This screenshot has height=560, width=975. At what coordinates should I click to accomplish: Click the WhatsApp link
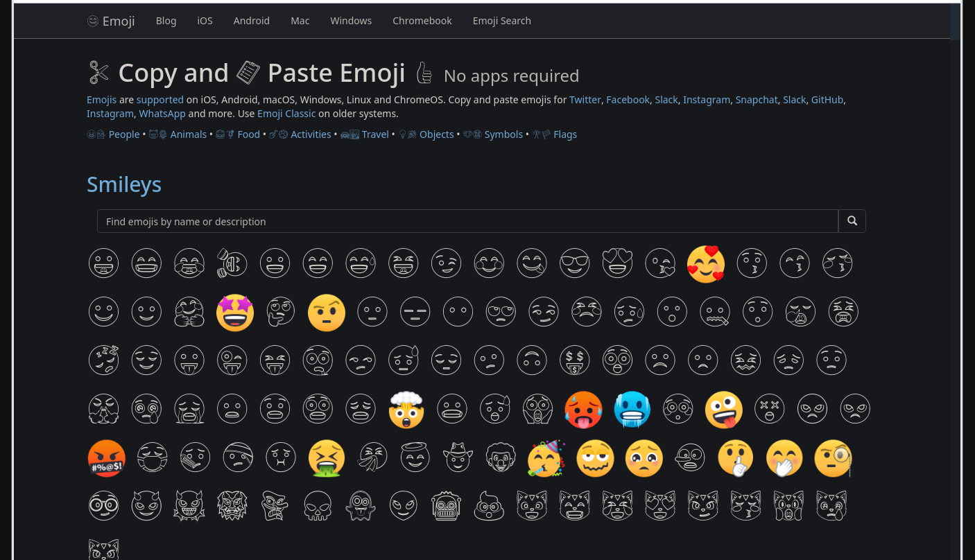point(162,113)
